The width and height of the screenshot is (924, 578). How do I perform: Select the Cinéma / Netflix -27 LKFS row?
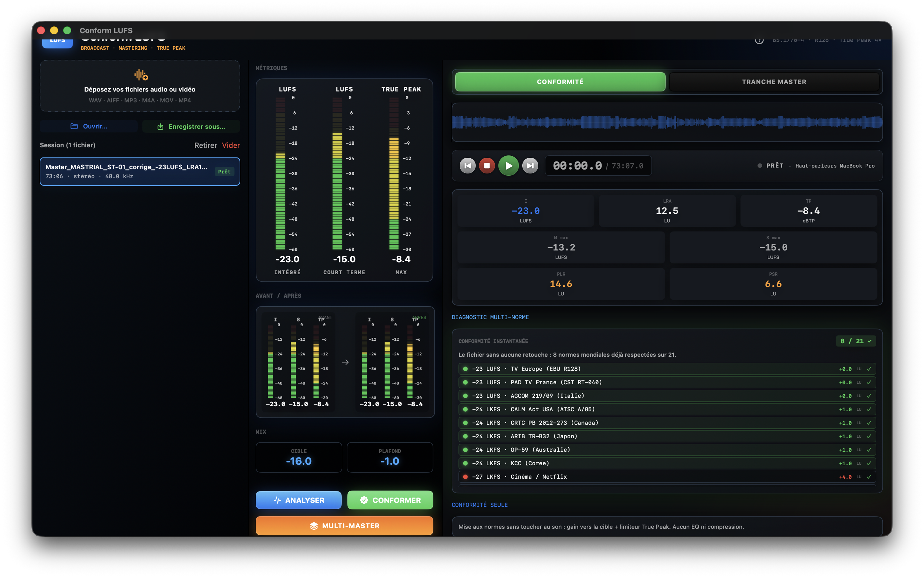667,477
